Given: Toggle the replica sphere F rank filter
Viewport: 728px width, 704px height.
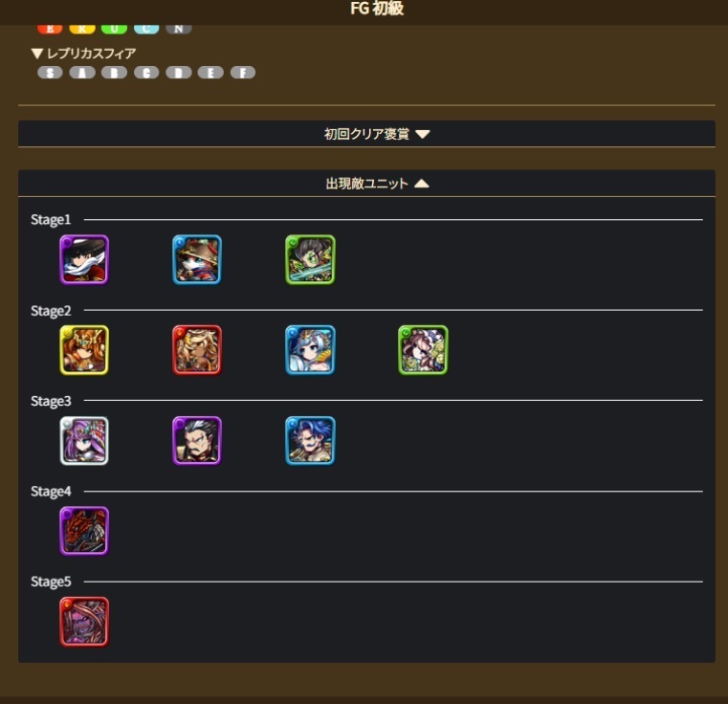Looking at the screenshot, I should click(243, 73).
